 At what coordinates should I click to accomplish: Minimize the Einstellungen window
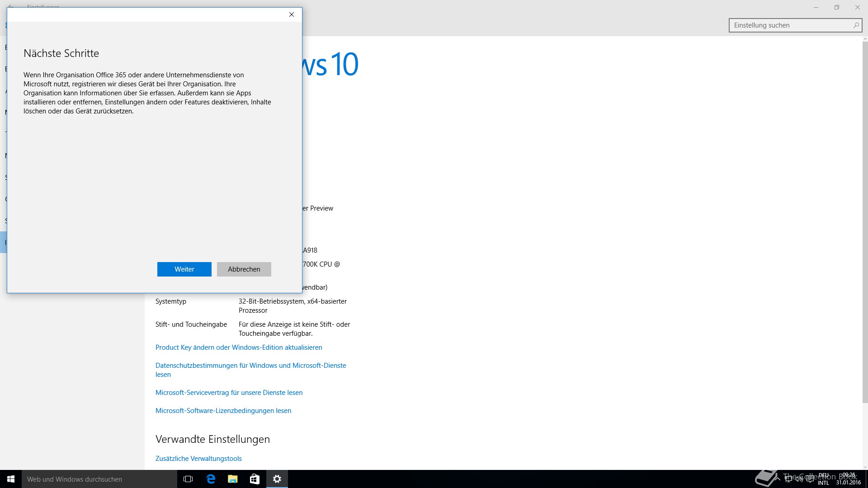point(816,7)
